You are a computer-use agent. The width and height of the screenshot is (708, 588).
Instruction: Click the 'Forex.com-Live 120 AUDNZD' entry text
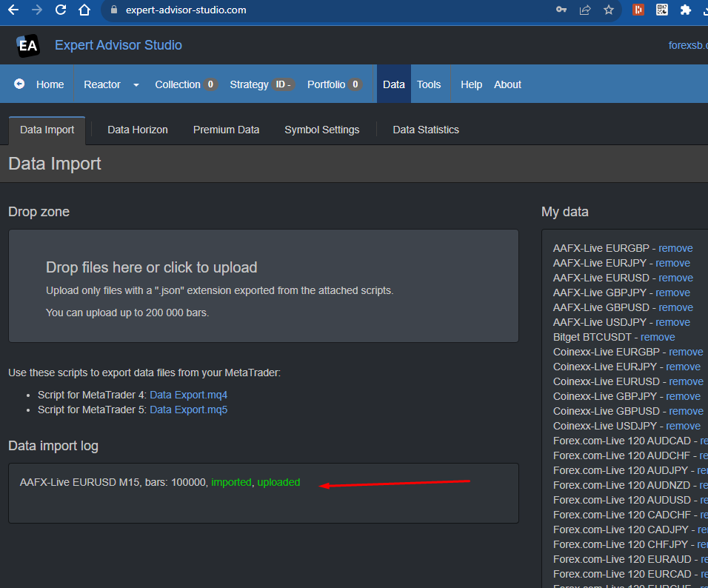pos(622,486)
